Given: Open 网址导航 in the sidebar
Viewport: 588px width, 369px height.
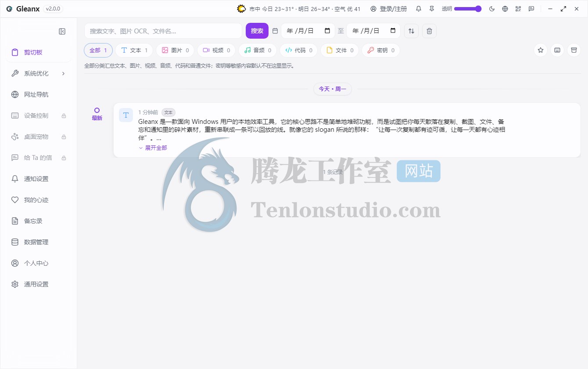Looking at the screenshot, I should (39, 94).
